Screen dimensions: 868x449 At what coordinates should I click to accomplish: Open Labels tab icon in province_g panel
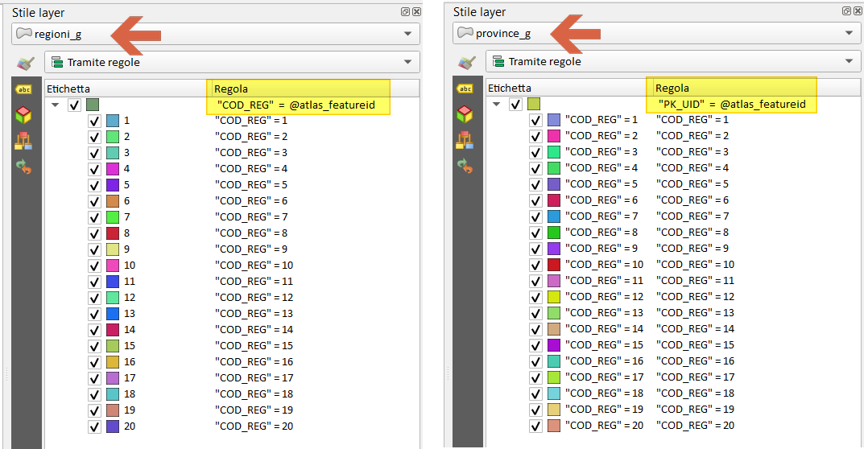[465, 89]
